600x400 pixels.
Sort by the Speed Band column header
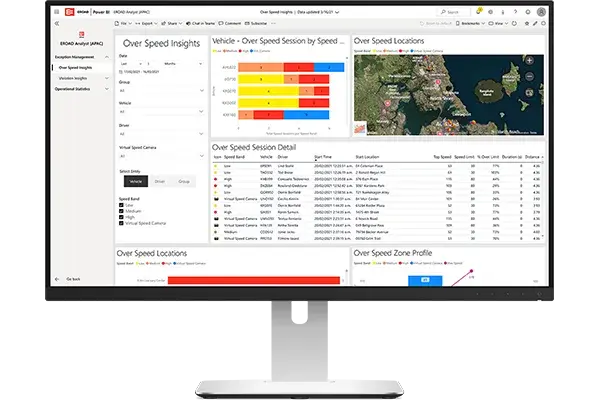[234, 157]
